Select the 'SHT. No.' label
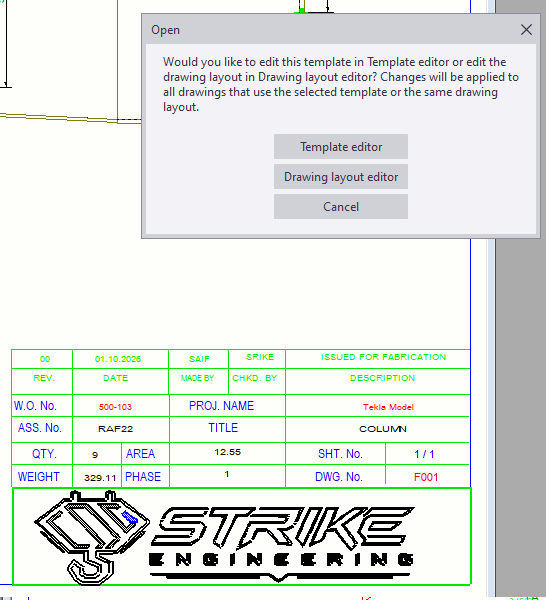This screenshot has height=600, width=546. click(340, 454)
